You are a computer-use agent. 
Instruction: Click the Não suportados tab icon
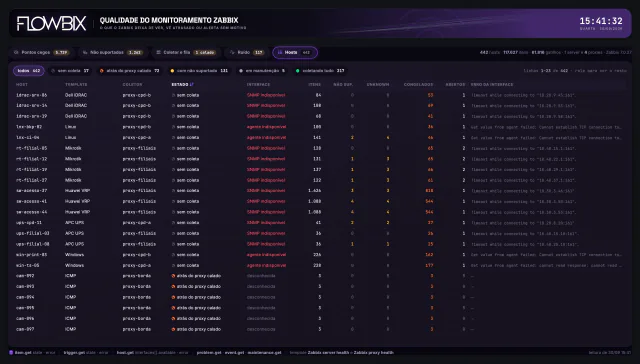click(x=85, y=52)
